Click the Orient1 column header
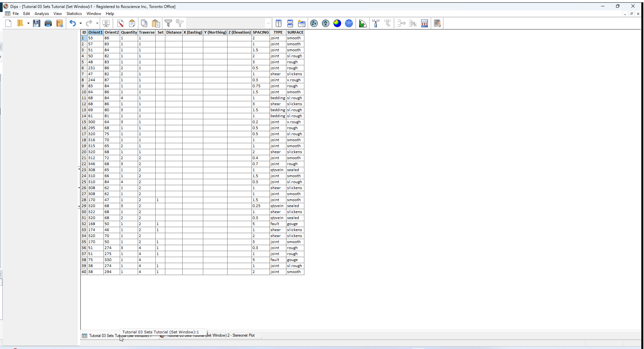The height and width of the screenshot is (349, 644). [x=95, y=32]
